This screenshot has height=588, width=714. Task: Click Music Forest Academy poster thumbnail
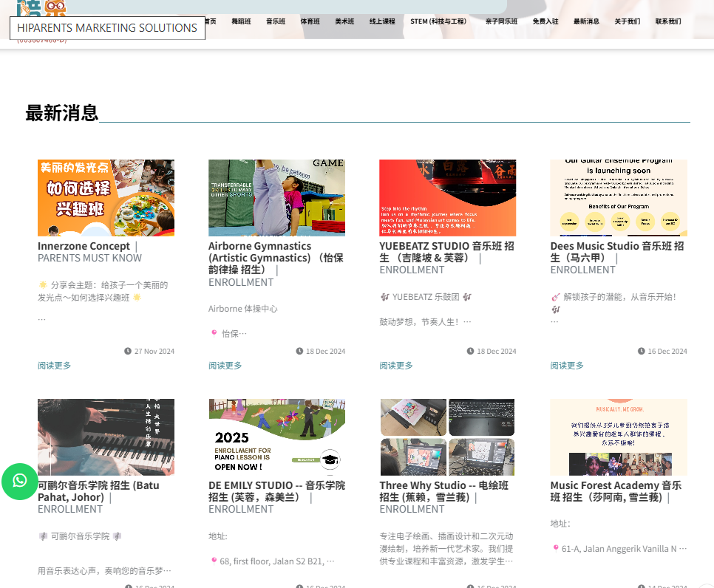[x=619, y=437]
